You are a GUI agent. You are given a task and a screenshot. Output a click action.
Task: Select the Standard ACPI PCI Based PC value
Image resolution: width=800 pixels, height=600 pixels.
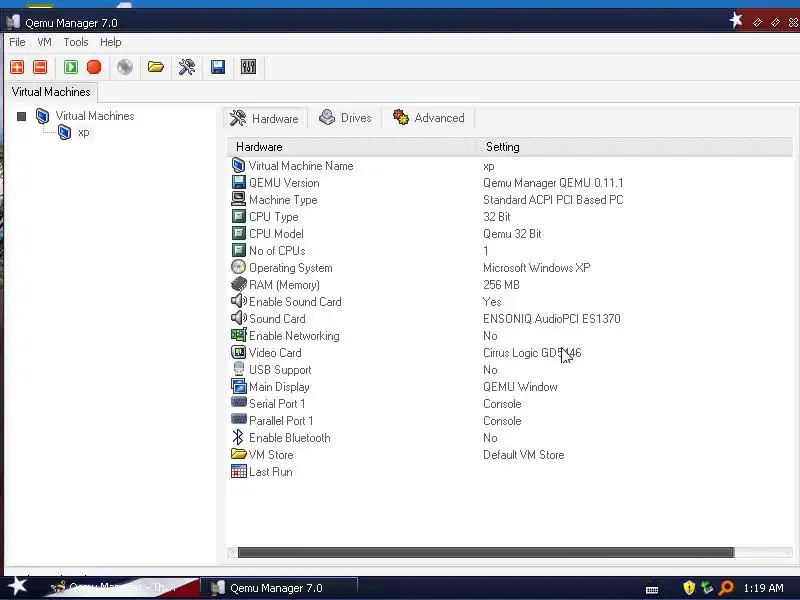(x=553, y=200)
